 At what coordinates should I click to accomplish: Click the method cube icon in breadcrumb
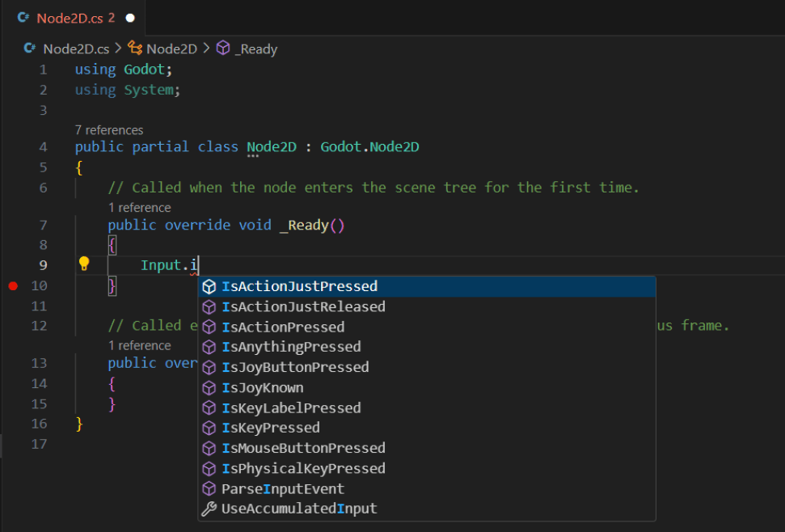pyautogui.click(x=223, y=48)
